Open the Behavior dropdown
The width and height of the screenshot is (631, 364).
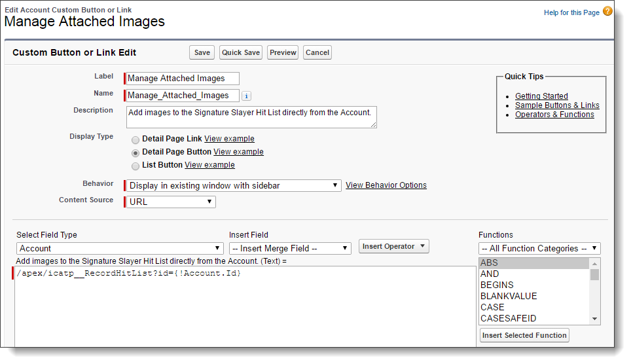[234, 186]
